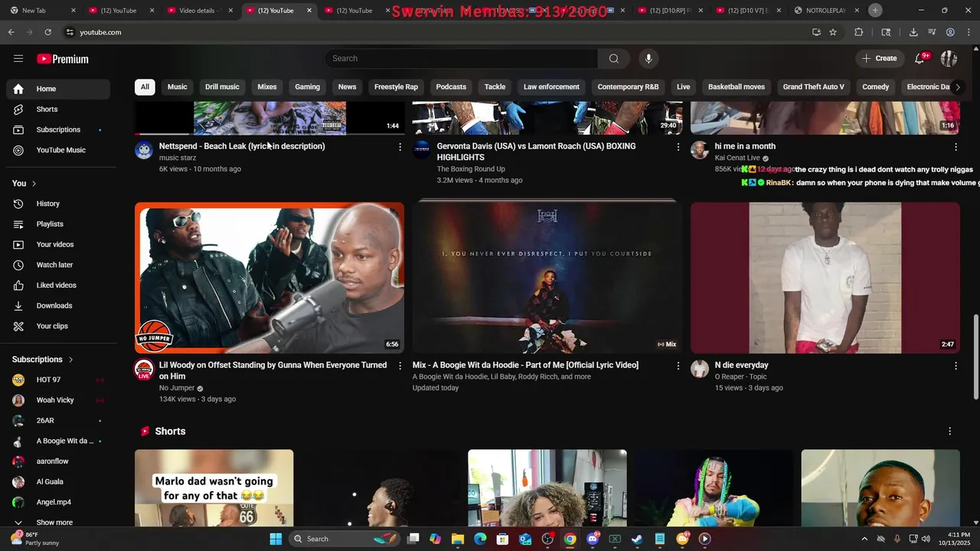
Task: Open Liked videos in the sidebar
Action: 58,285
